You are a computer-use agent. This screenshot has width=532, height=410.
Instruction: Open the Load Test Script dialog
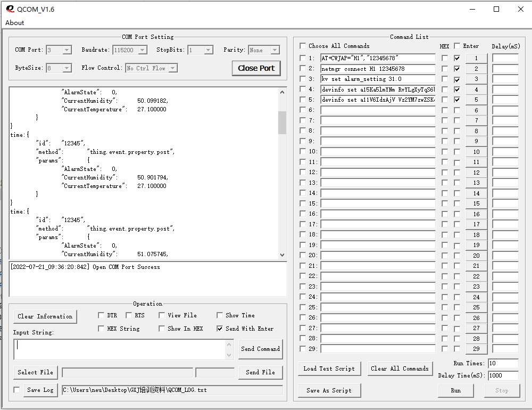[x=329, y=368]
